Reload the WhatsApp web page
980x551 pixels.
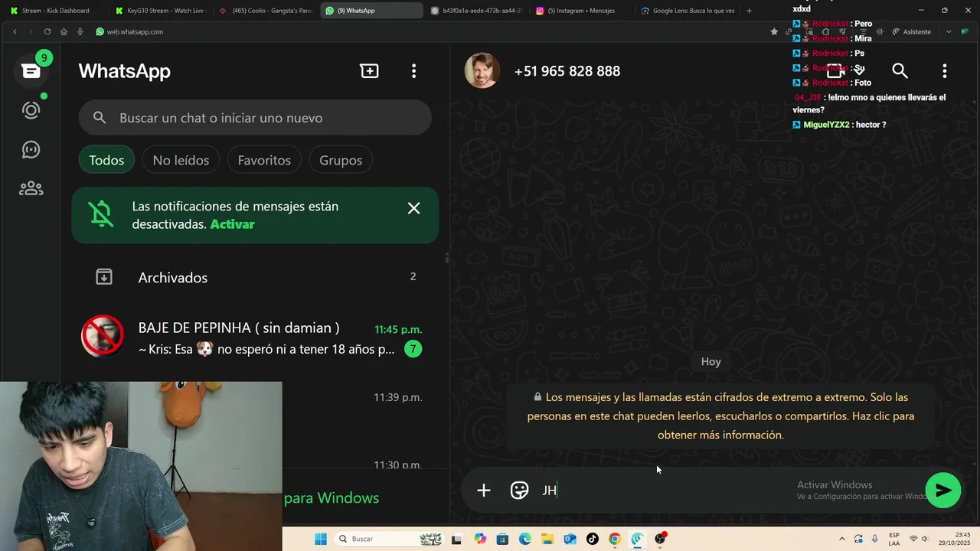pos(47,31)
